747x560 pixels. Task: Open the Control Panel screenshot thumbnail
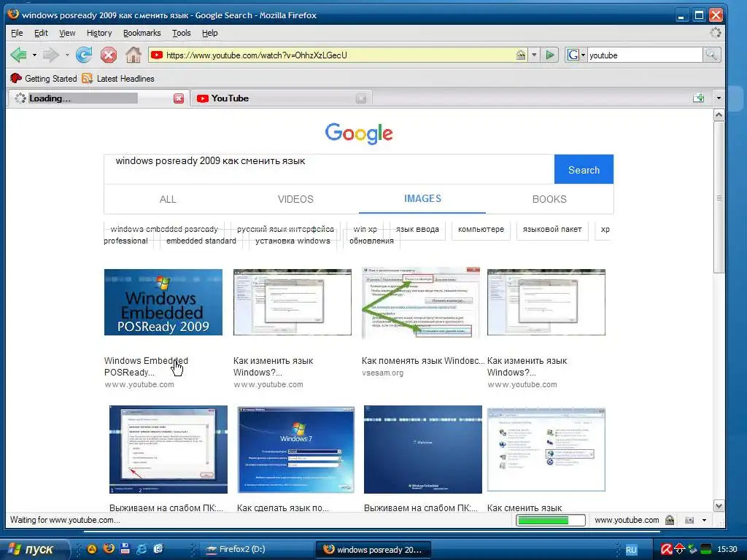546,449
